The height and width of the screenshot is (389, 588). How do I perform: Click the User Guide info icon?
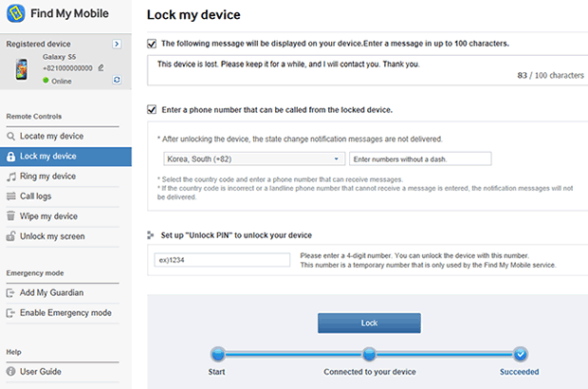pos(10,371)
